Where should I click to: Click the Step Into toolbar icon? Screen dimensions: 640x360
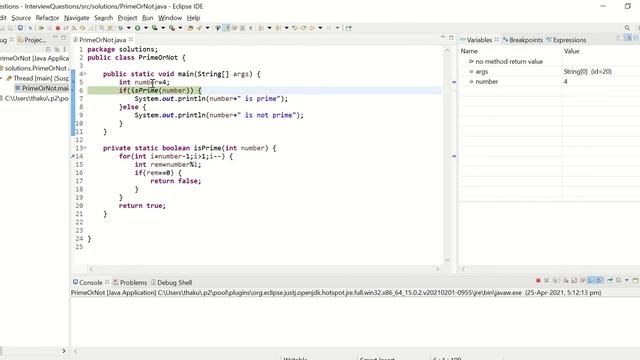coord(74,28)
